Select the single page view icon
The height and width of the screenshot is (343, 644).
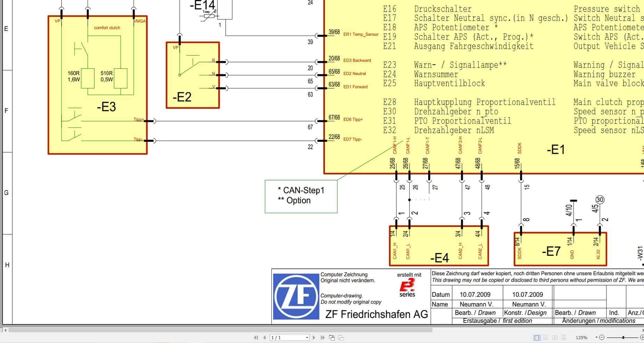[x=537, y=337]
